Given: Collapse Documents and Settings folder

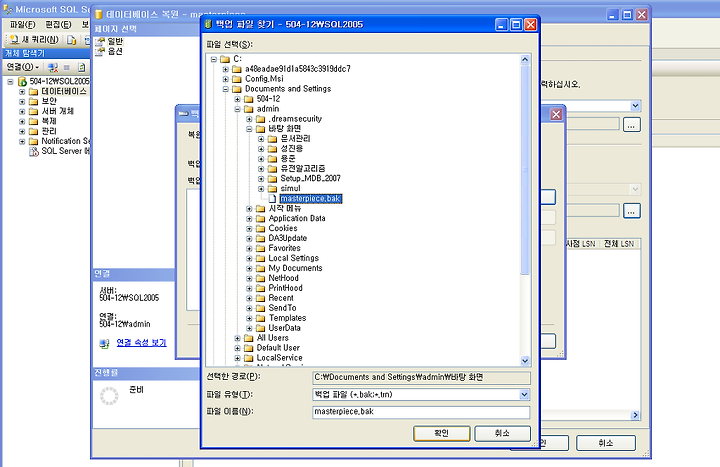Looking at the screenshot, I should point(225,89).
